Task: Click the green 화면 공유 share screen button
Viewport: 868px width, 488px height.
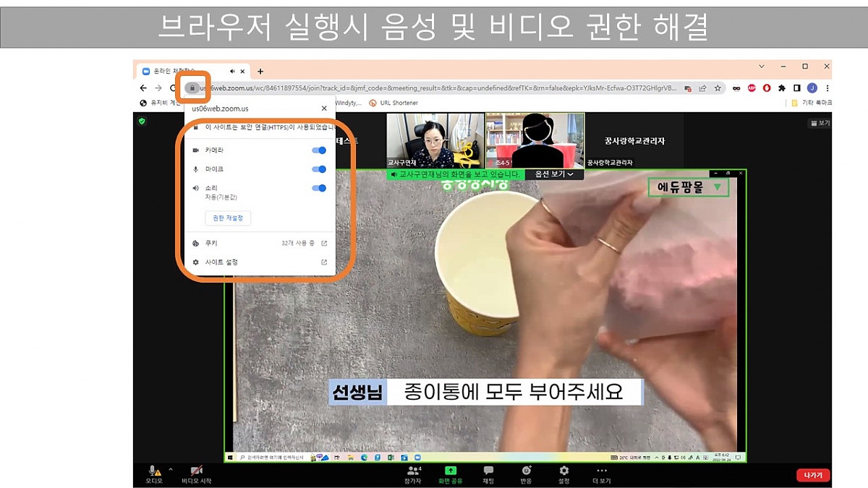Action: [x=450, y=474]
